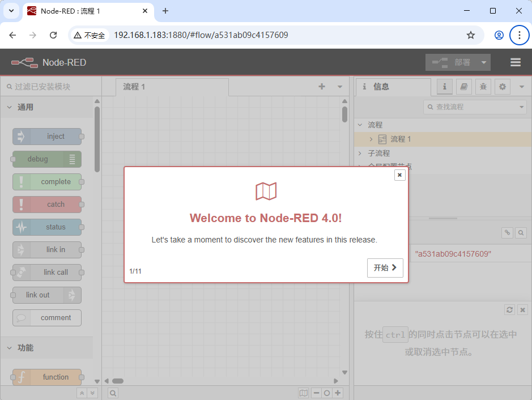Screen dimensions: 532x400
Task: Open the hamburger main menu
Action: 515,62
